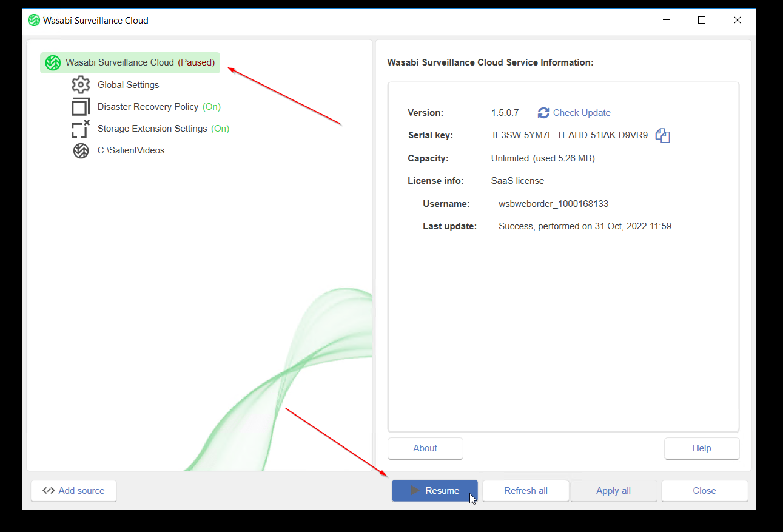Click the Close button at bottom
Screen dimensions: 783x532
[x=704, y=491]
